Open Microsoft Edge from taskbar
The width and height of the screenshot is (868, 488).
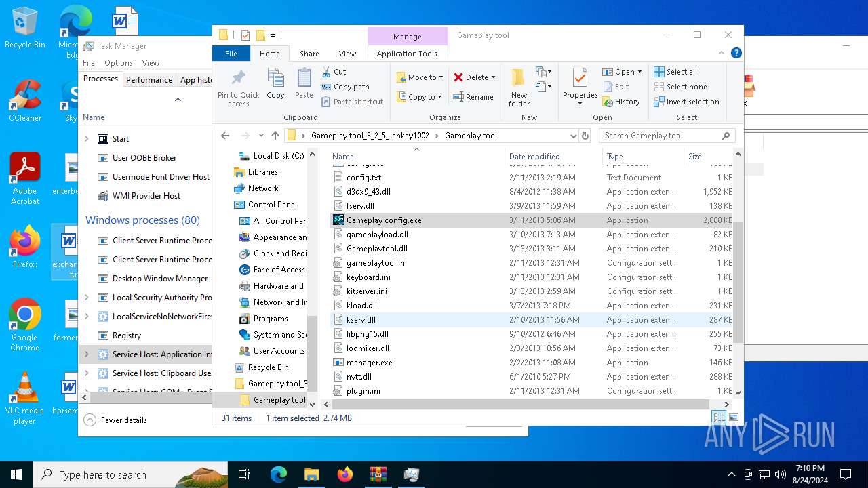point(279,474)
